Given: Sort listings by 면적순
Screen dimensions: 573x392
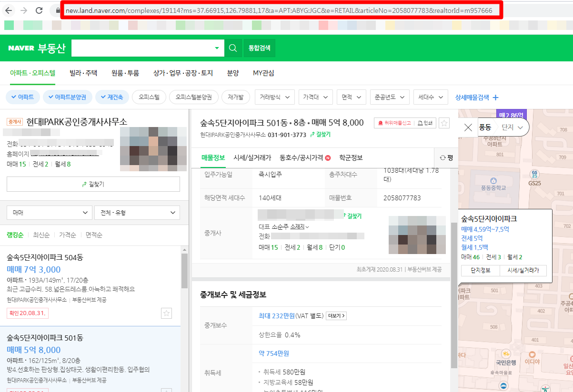Looking at the screenshot, I should click(x=94, y=235).
